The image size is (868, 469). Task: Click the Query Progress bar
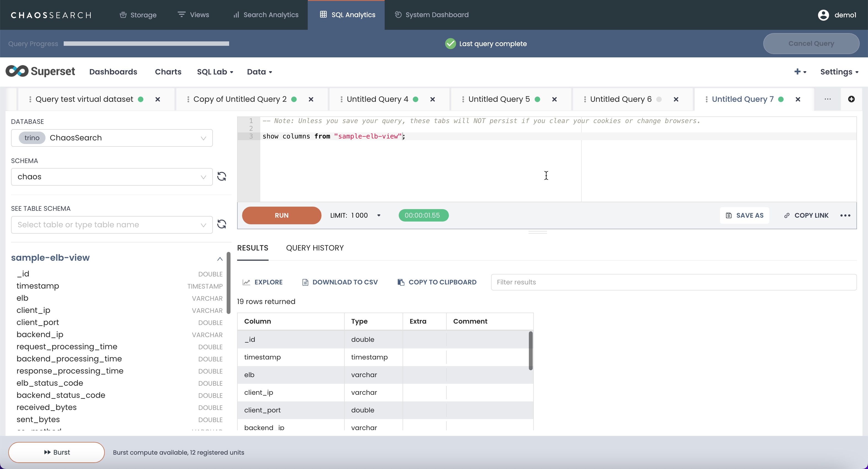(x=146, y=44)
